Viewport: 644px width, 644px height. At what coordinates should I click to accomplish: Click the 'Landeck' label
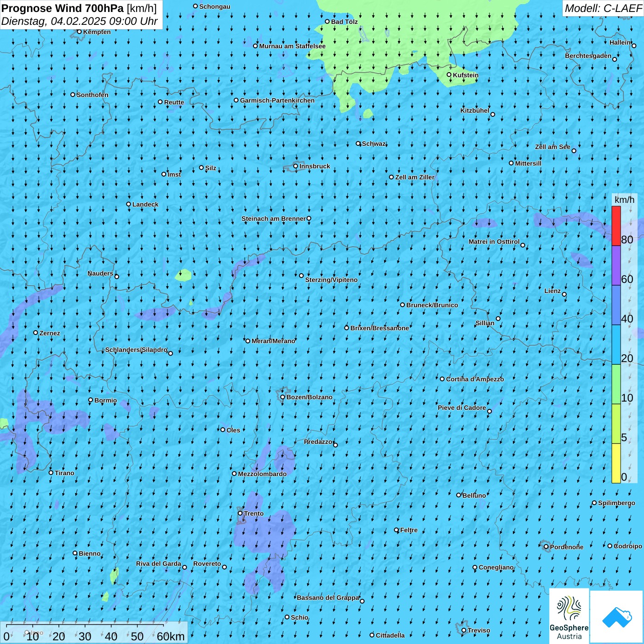pyautogui.click(x=145, y=204)
